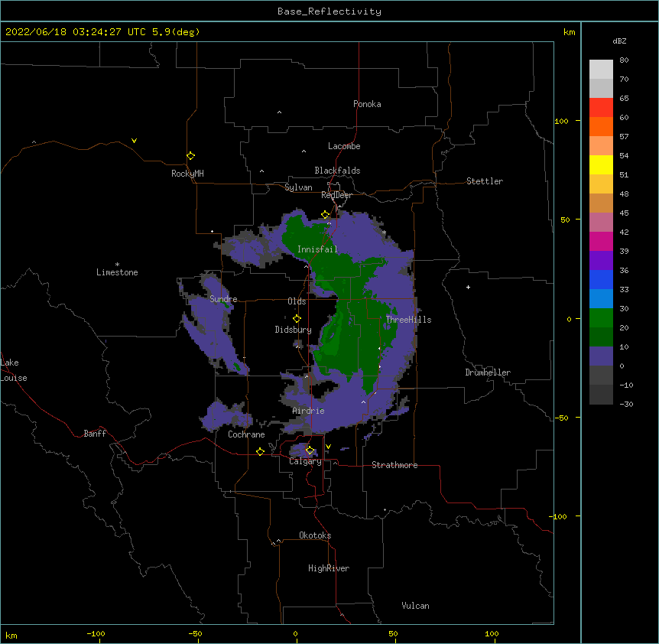Pick the magenta 42-39 dBZ legend swatch
This screenshot has width=659, height=644.
(601, 241)
